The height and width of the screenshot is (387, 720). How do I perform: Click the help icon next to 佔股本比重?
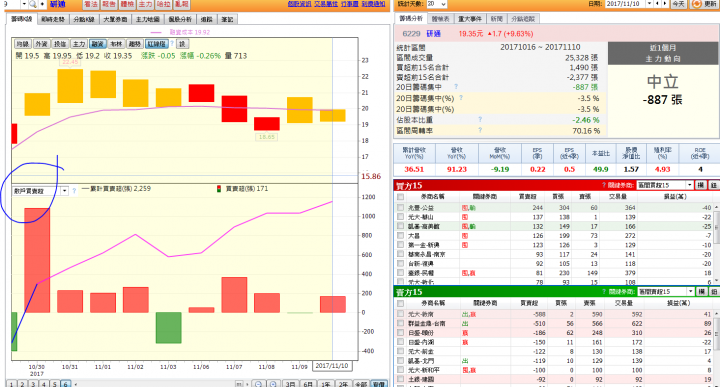coord(480,119)
